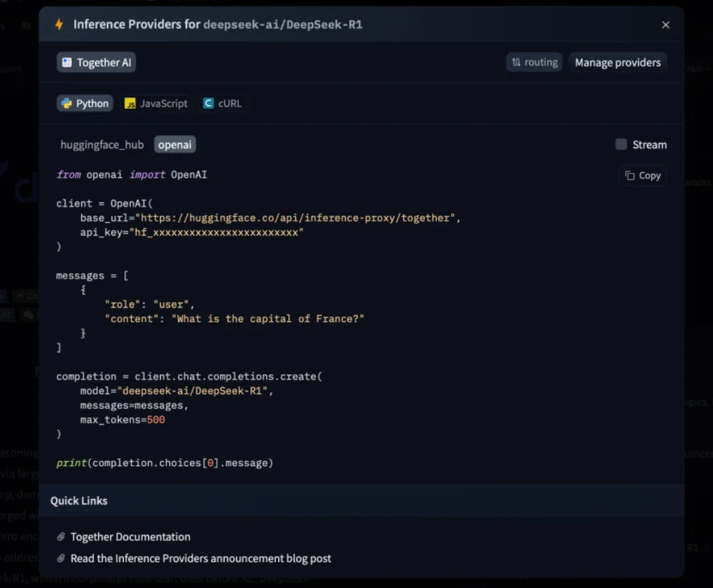
Task: Open the Inference Providers announcement blog post
Action: (201, 558)
